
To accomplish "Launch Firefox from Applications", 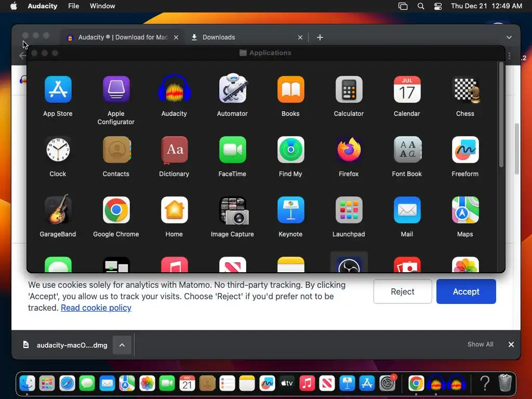I will coord(349,150).
